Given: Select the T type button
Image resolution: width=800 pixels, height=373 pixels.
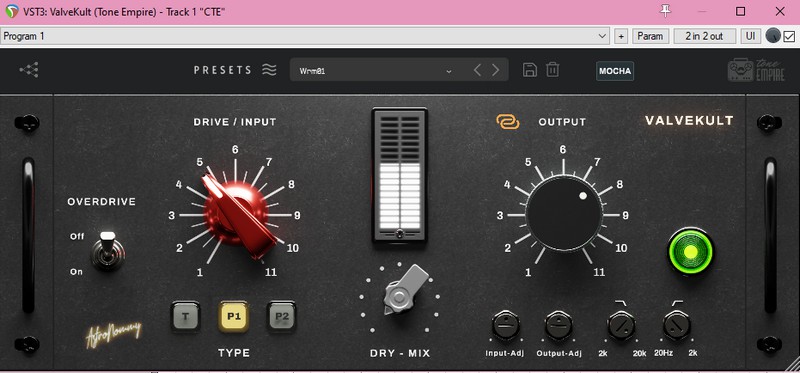Looking at the screenshot, I should 185,316.
